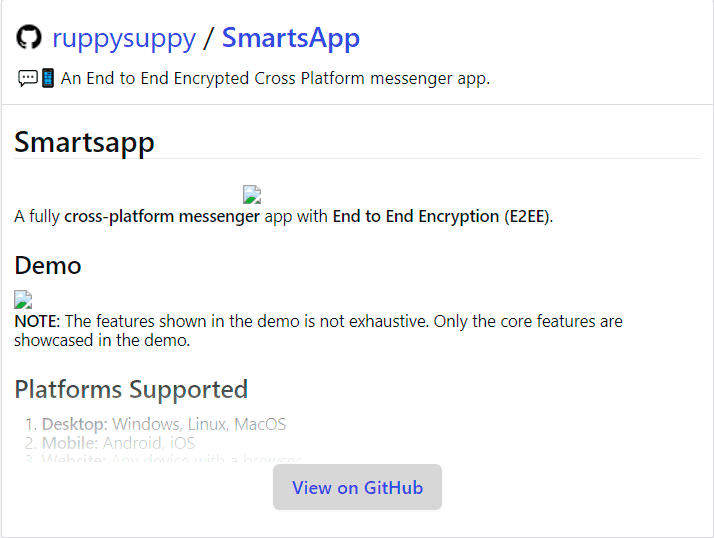The width and height of the screenshot is (714, 538).
Task: Click the mobile phone emoji in description
Action: click(x=47, y=78)
